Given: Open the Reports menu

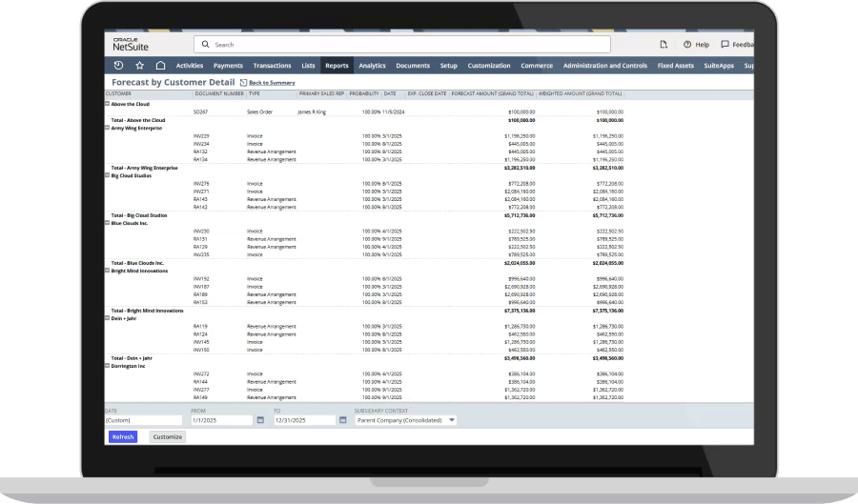Looking at the screenshot, I should (x=337, y=66).
